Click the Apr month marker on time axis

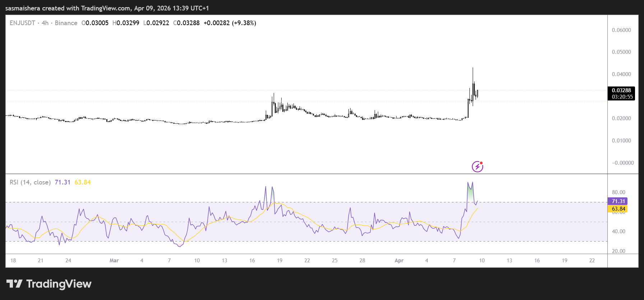pyautogui.click(x=399, y=261)
